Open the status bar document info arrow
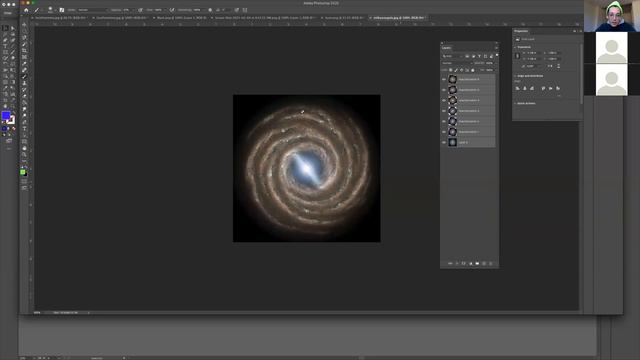This screenshot has width=640, height=360. click(89, 313)
